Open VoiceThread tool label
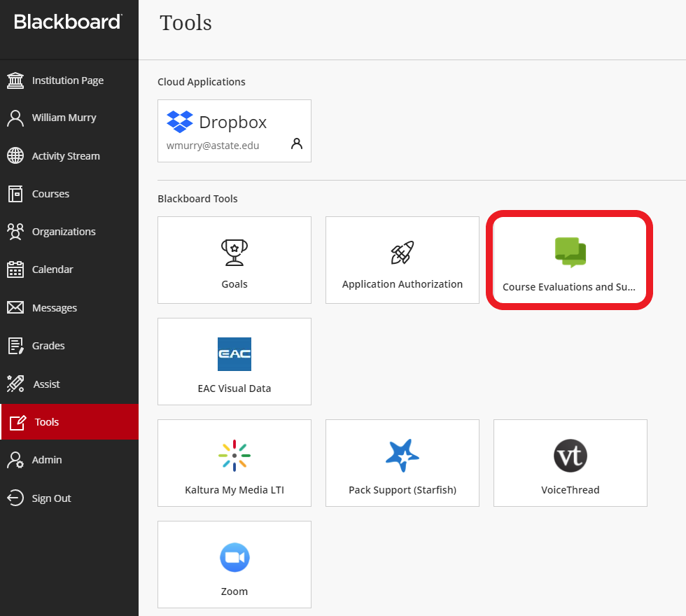Image resolution: width=686 pixels, height=616 pixels. (x=570, y=490)
